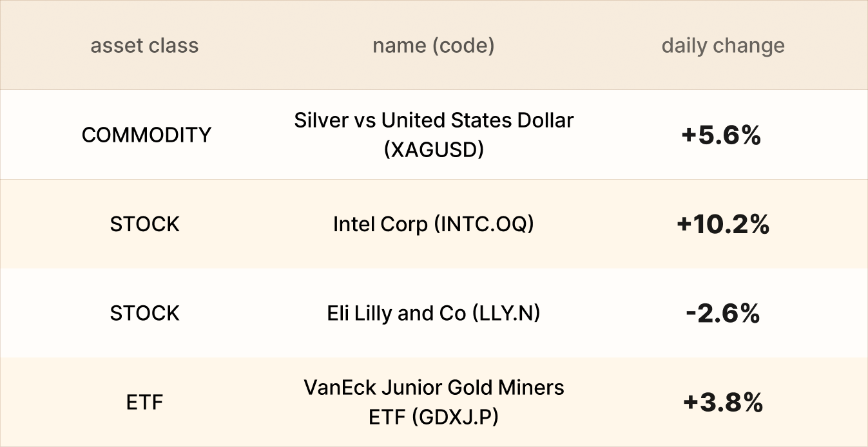The image size is (868, 447).
Task: Click the +10.2% daily change value
Action: tap(723, 224)
